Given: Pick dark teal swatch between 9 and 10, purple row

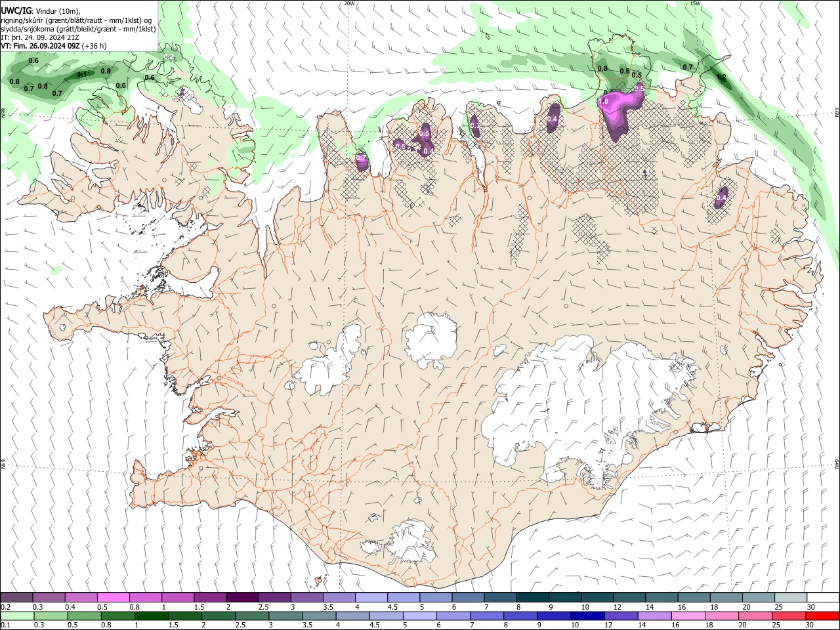Looking at the screenshot, I should click(565, 598).
